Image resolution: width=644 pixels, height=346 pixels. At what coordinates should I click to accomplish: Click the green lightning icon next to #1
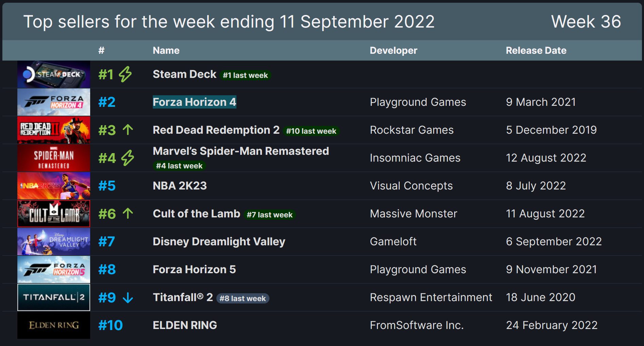pos(126,74)
